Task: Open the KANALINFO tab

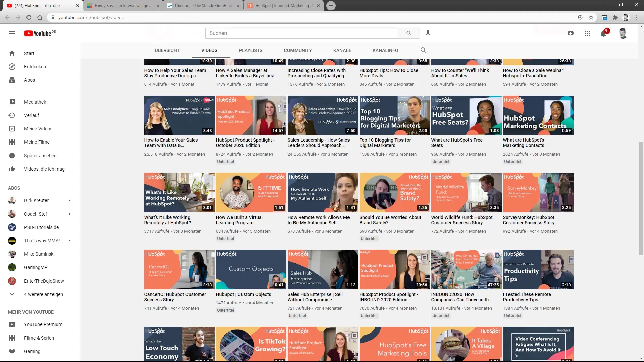Action: point(385,50)
